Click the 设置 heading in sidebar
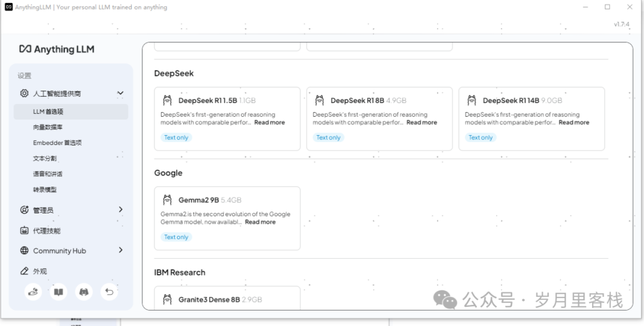Image resolution: width=644 pixels, height=326 pixels. pyautogui.click(x=24, y=76)
